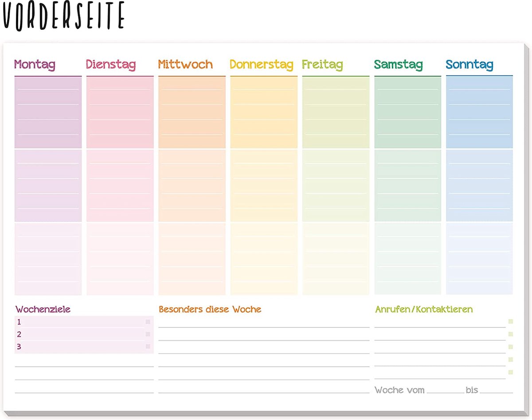Screen dimensions: 532x420
Task: Click the Donnerstag heading
Action: pyautogui.click(x=262, y=65)
